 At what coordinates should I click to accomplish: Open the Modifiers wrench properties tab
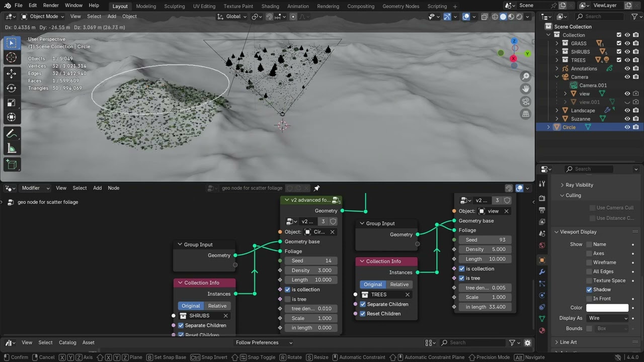542,271
